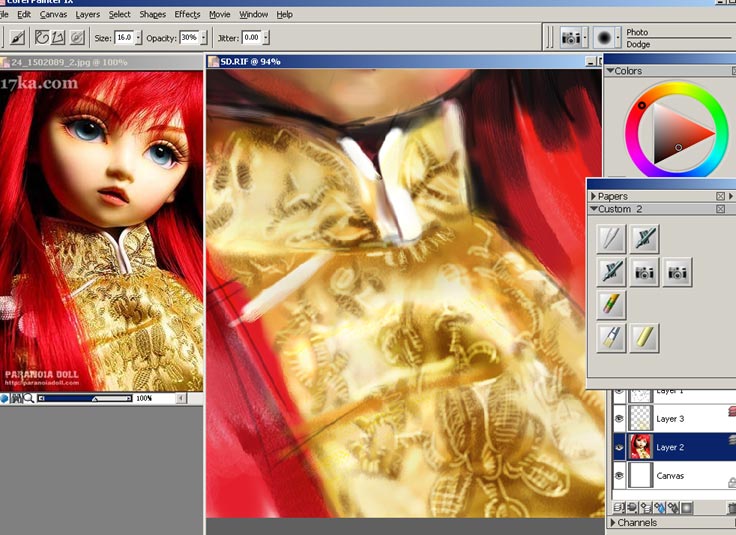Pick the top-right airbrush shortcut in Custom 2
This screenshot has height=535, width=736.
644,238
